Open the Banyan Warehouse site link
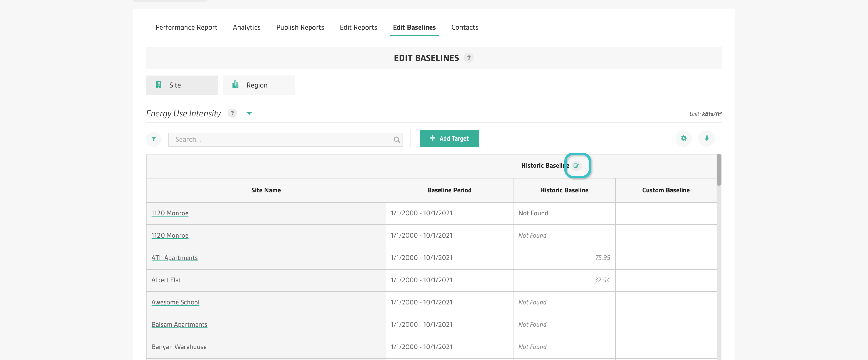Screen dimensions: 868x360 [179, 347]
